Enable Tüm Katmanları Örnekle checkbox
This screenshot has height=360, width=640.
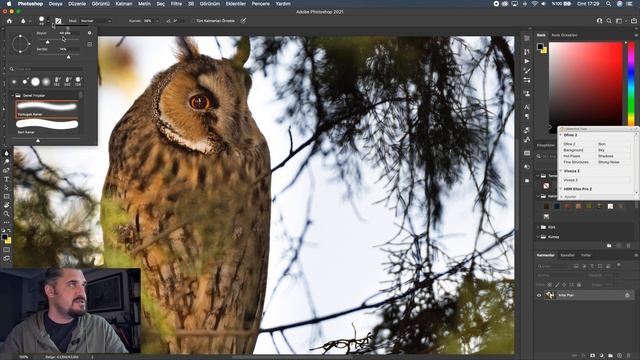(x=193, y=21)
